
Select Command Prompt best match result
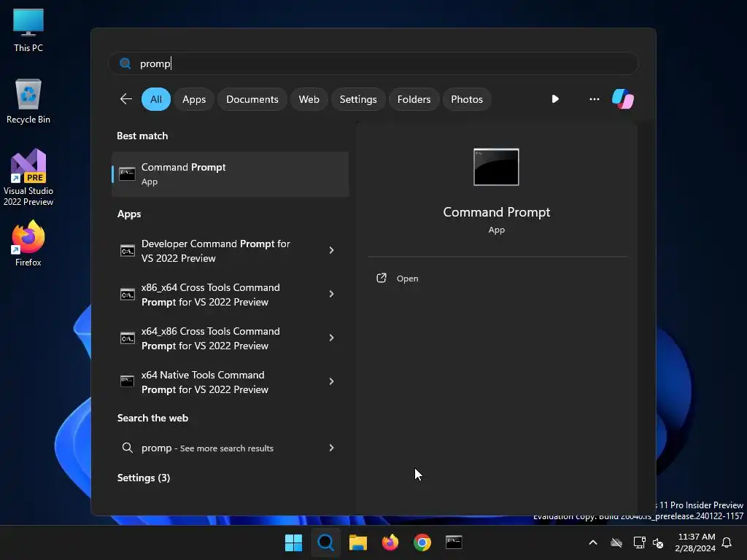click(x=230, y=174)
